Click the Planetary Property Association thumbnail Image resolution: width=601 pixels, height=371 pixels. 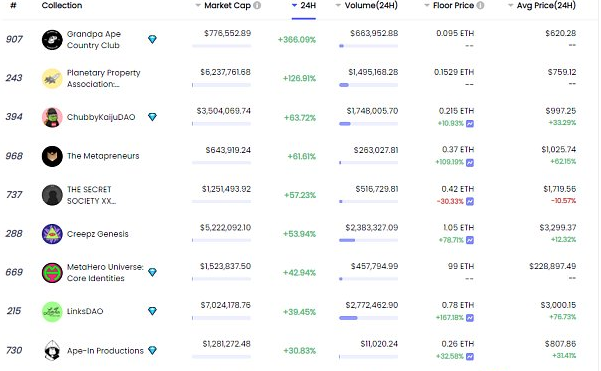[52, 79]
